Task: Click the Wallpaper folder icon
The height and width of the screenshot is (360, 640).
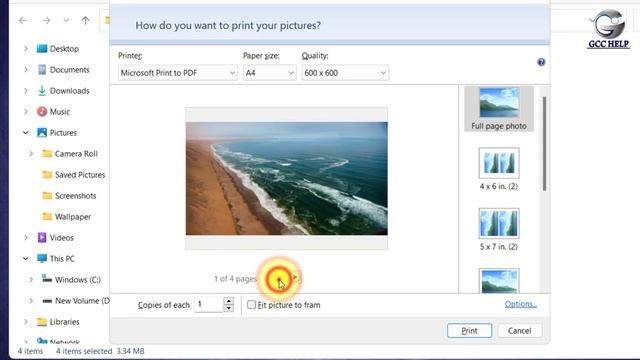Action: pyautogui.click(x=47, y=217)
